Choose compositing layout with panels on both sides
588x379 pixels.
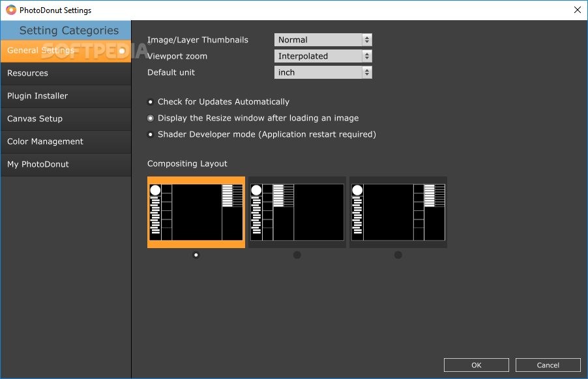point(196,212)
